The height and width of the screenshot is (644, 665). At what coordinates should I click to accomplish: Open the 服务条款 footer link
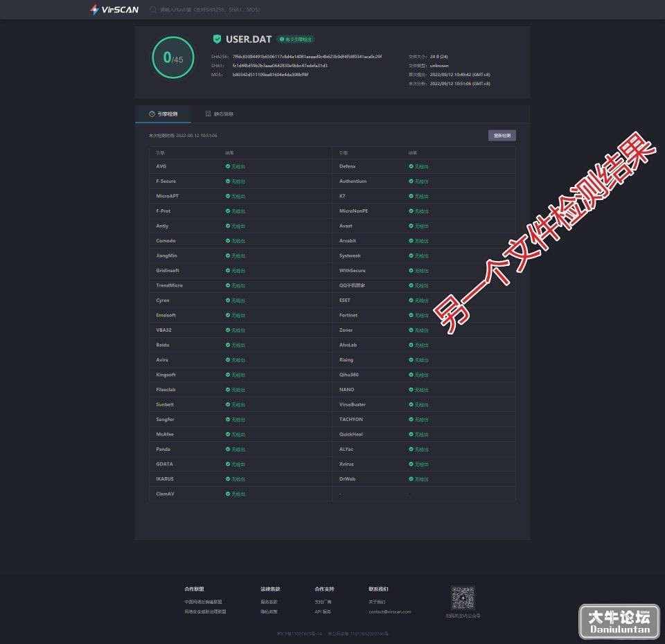click(269, 602)
